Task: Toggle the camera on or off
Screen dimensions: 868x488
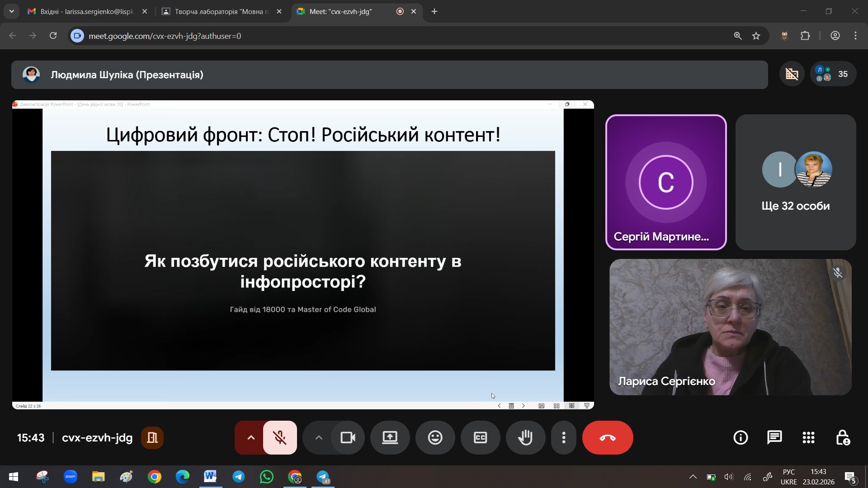Action: point(348,437)
